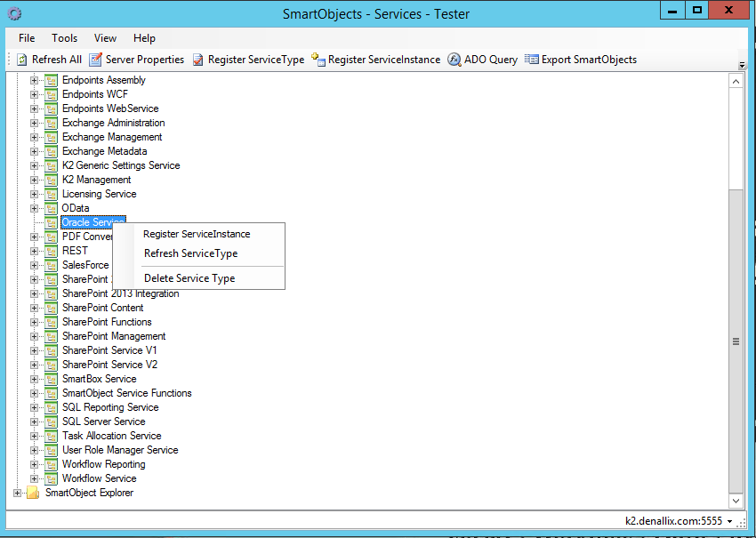Screen dimensions: 756x538
Task: Expand the Exchange Management node
Action: (x=34, y=138)
